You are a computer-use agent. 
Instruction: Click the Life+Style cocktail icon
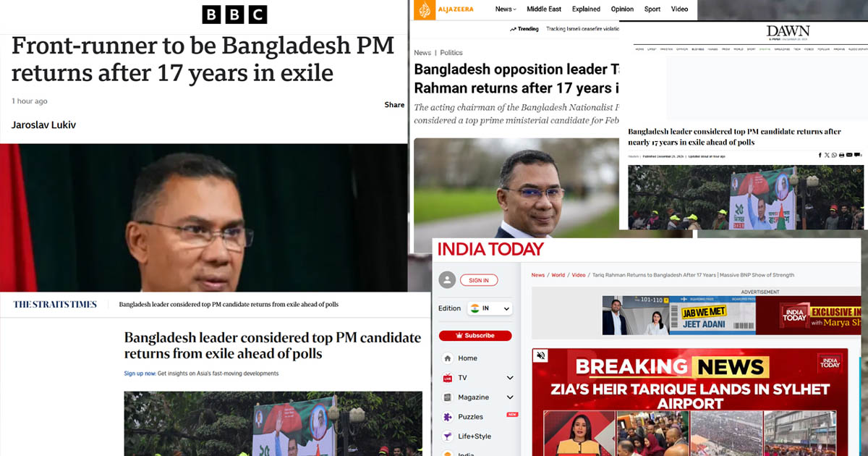(x=448, y=436)
